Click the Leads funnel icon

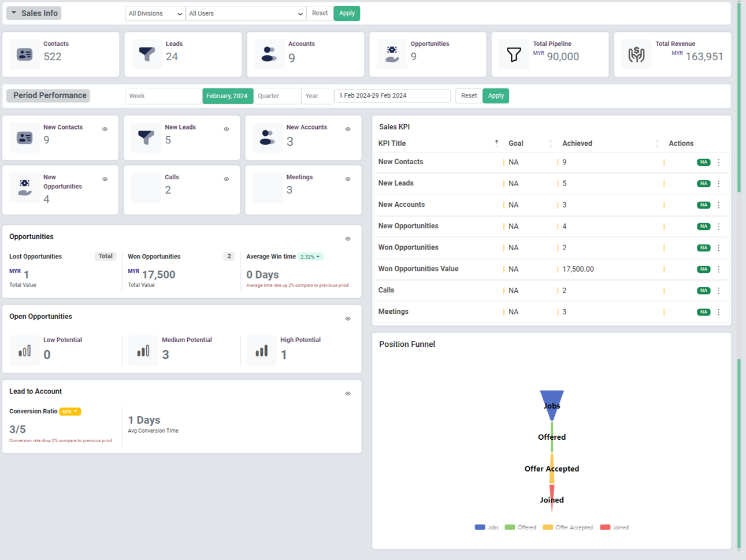point(147,54)
